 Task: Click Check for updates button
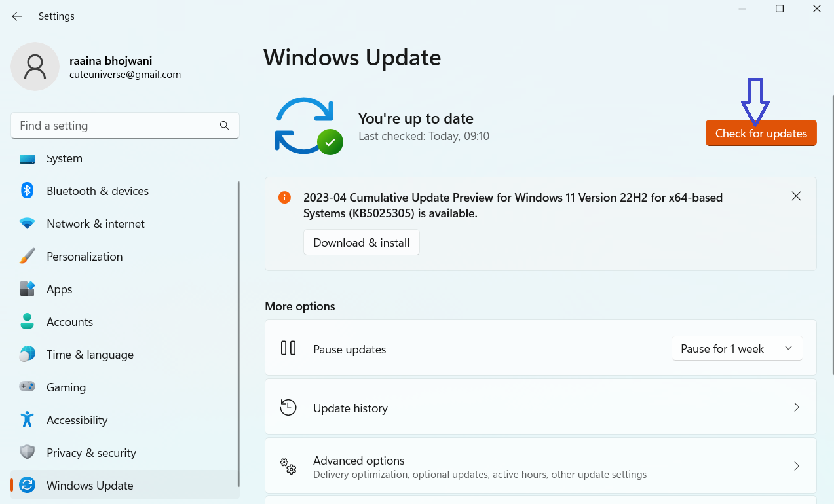click(x=761, y=134)
